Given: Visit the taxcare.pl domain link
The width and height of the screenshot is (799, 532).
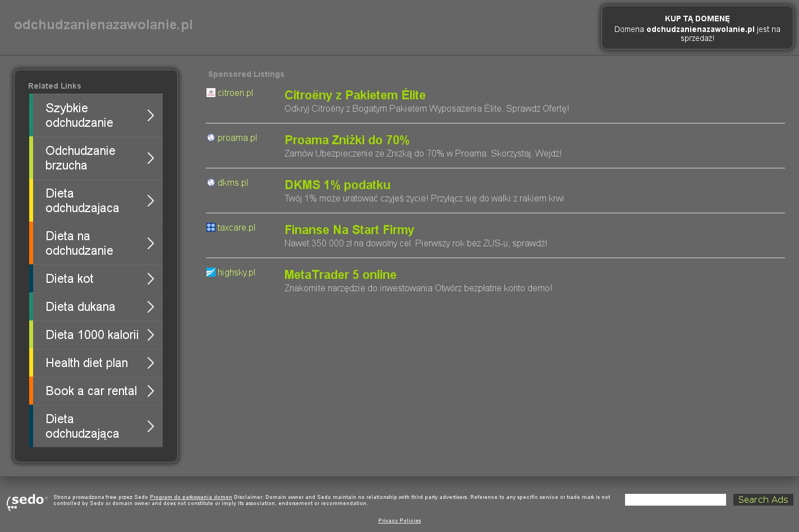Looking at the screenshot, I should pyautogui.click(x=236, y=227).
